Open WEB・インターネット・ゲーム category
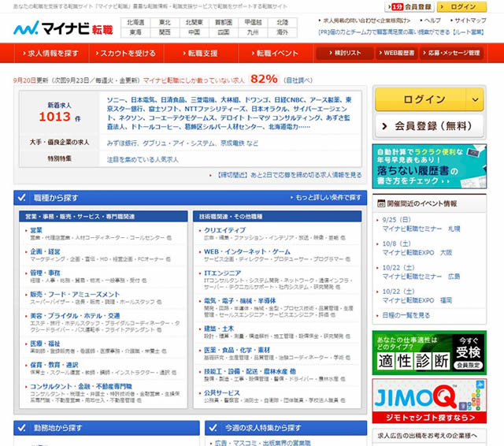The width and height of the screenshot is (504, 446). 246,251
